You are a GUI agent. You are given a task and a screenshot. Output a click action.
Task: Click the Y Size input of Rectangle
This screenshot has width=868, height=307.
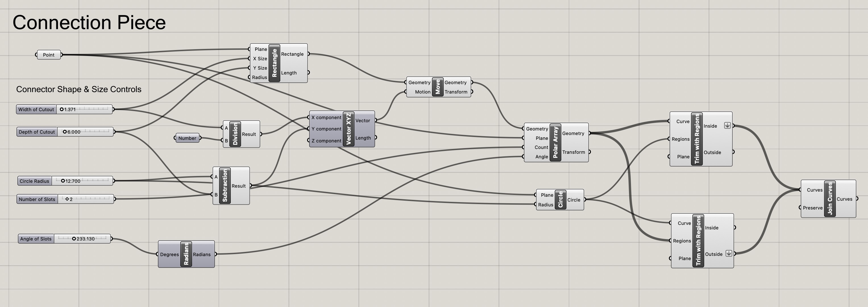[x=260, y=68]
